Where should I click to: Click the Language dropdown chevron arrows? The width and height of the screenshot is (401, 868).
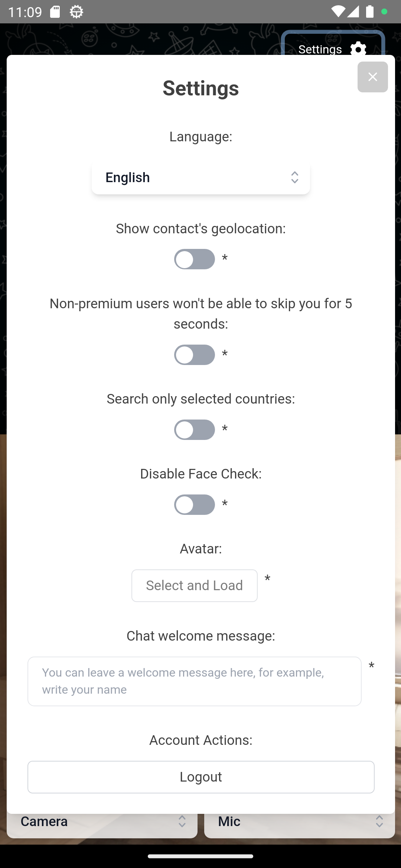294,177
